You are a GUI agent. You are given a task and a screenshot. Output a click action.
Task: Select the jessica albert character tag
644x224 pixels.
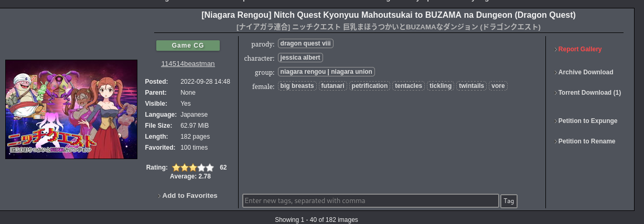[300, 58]
